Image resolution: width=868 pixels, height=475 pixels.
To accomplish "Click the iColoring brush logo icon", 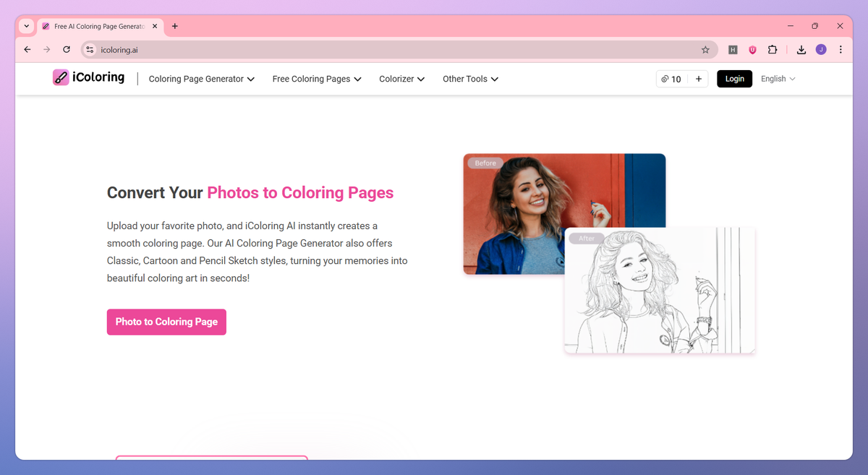I will (x=61, y=77).
